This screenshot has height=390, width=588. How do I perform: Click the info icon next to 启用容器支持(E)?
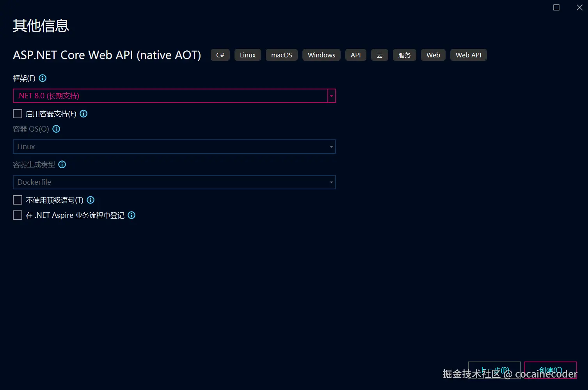83,114
